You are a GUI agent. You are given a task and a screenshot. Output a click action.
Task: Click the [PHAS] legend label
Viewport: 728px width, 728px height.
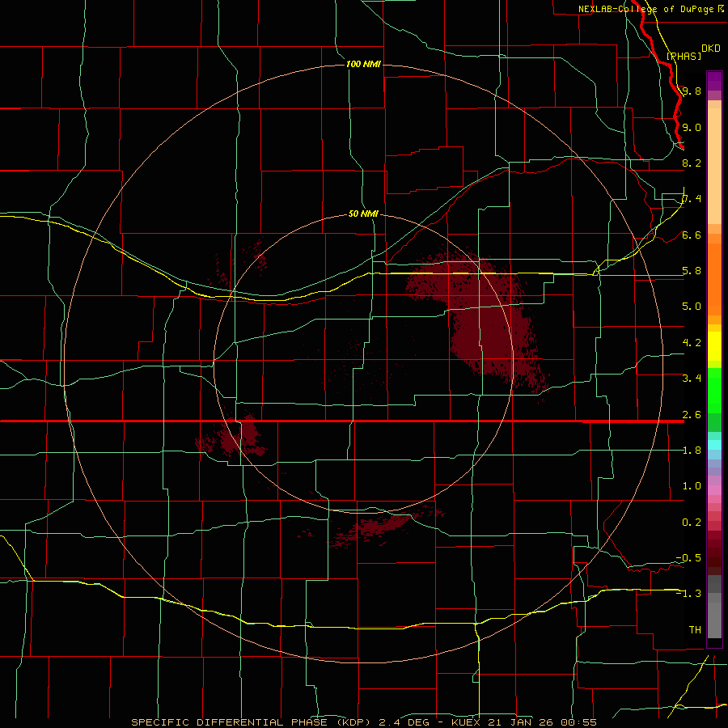pyautogui.click(x=684, y=56)
